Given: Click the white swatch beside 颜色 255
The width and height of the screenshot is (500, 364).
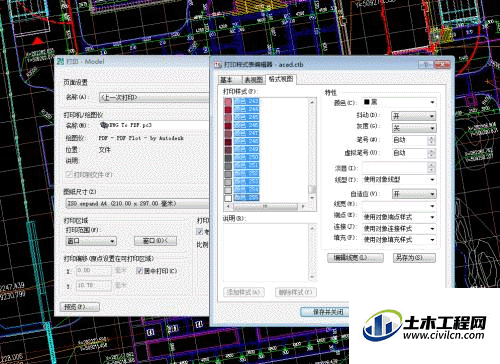Looking at the screenshot, I should click(228, 198).
